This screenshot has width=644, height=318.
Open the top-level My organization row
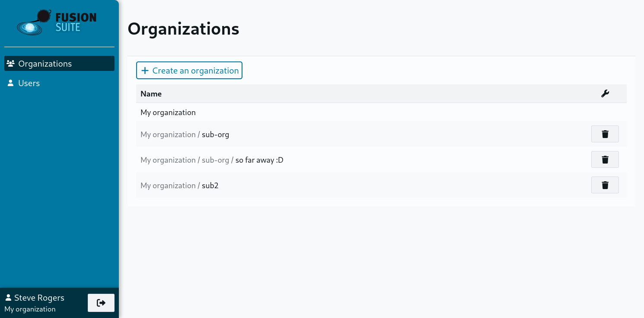click(x=168, y=112)
